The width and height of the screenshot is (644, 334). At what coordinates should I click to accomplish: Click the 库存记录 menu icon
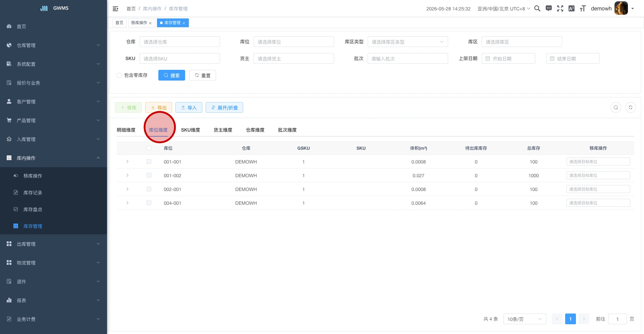pos(16,192)
